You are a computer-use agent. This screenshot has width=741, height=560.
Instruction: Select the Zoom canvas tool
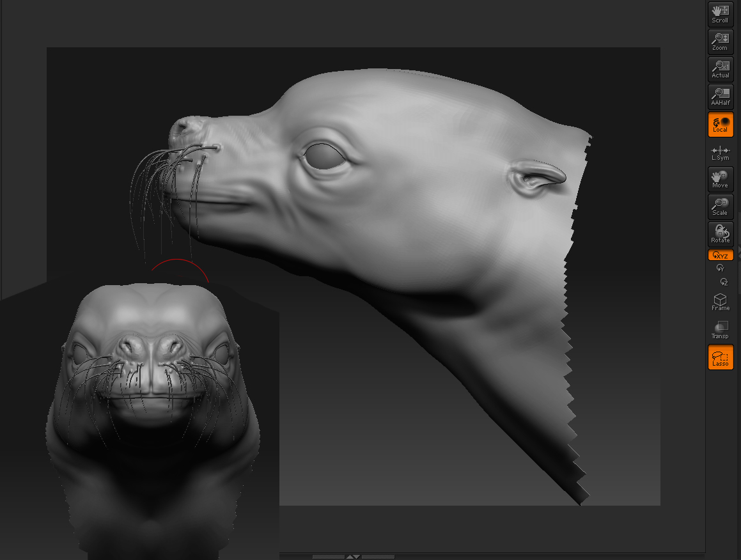point(720,42)
